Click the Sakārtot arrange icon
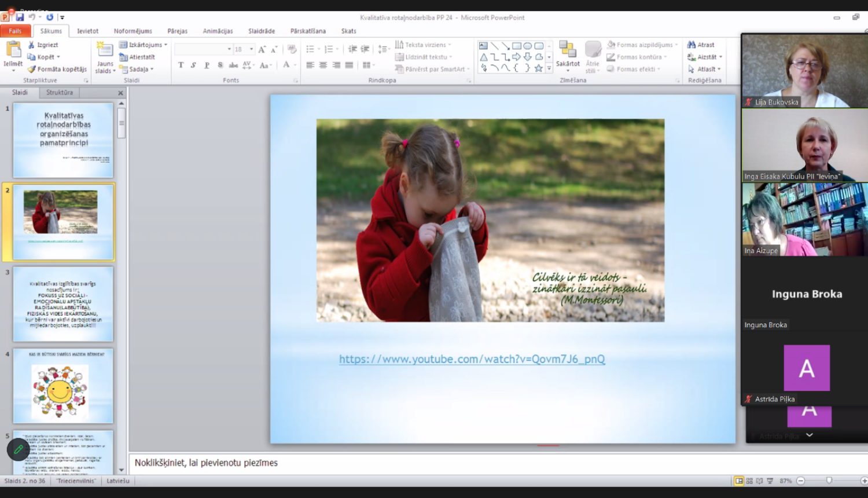The width and height of the screenshot is (868, 498). [567, 52]
